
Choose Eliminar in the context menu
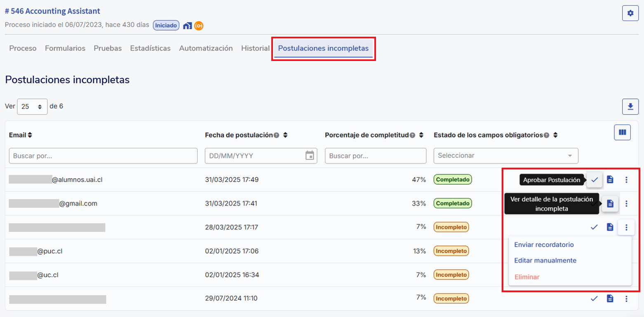click(527, 277)
